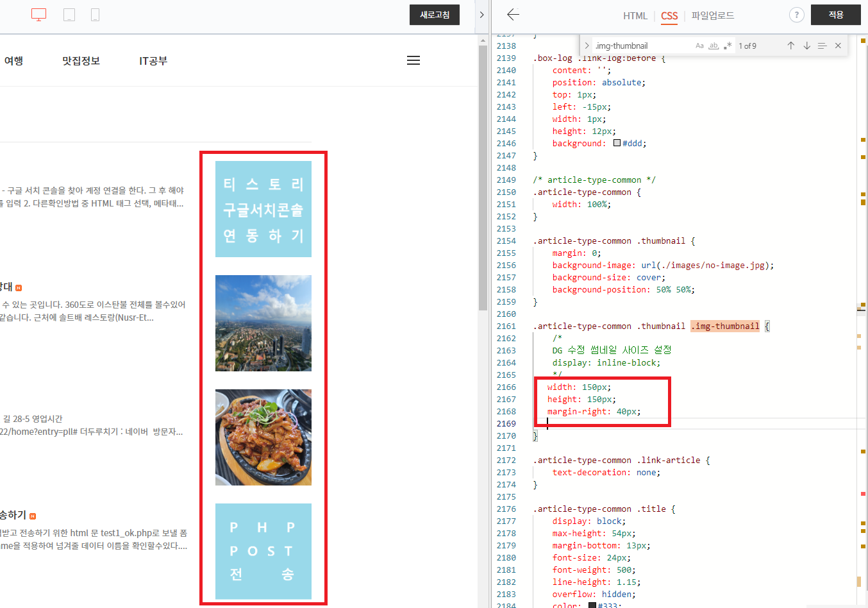The image size is (868, 608).
Task: Click the 'font-weight: 500;' line
Action: [x=594, y=570]
